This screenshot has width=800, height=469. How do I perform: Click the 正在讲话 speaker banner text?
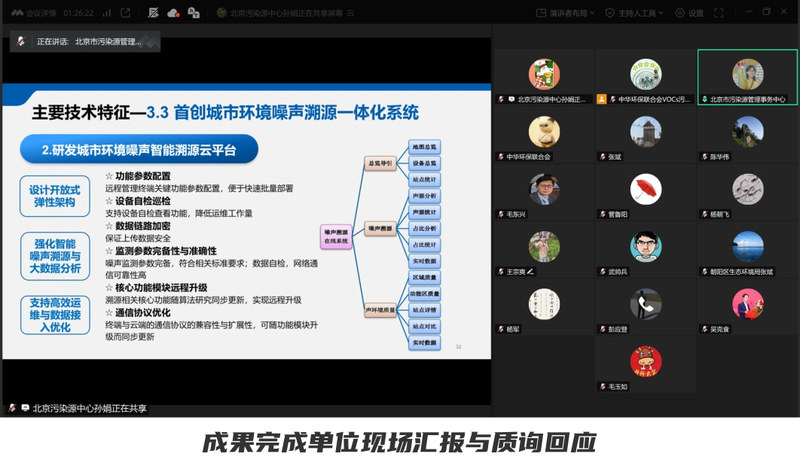pyautogui.click(x=89, y=41)
